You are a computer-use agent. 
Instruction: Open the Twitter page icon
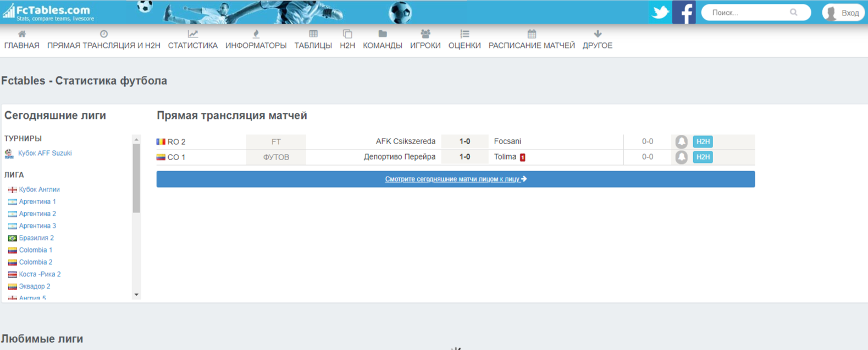660,12
